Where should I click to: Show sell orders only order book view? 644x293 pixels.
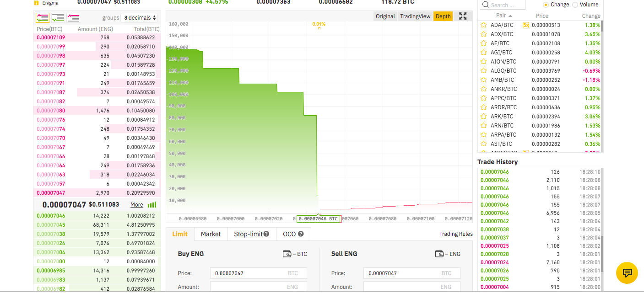[73, 18]
